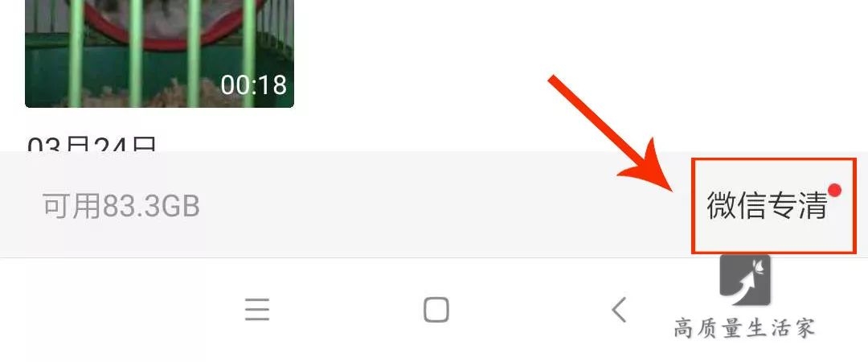Open Android recent apps with three-line icon
Screen dimensions: 868x362
(257, 310)
